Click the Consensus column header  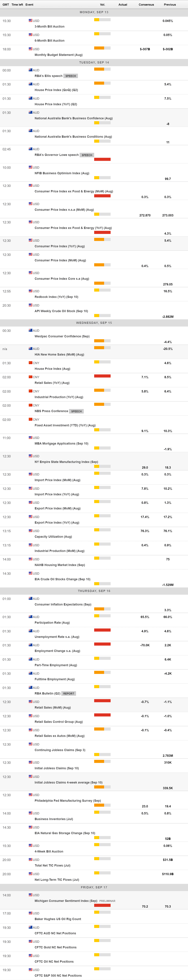(146, 5)
